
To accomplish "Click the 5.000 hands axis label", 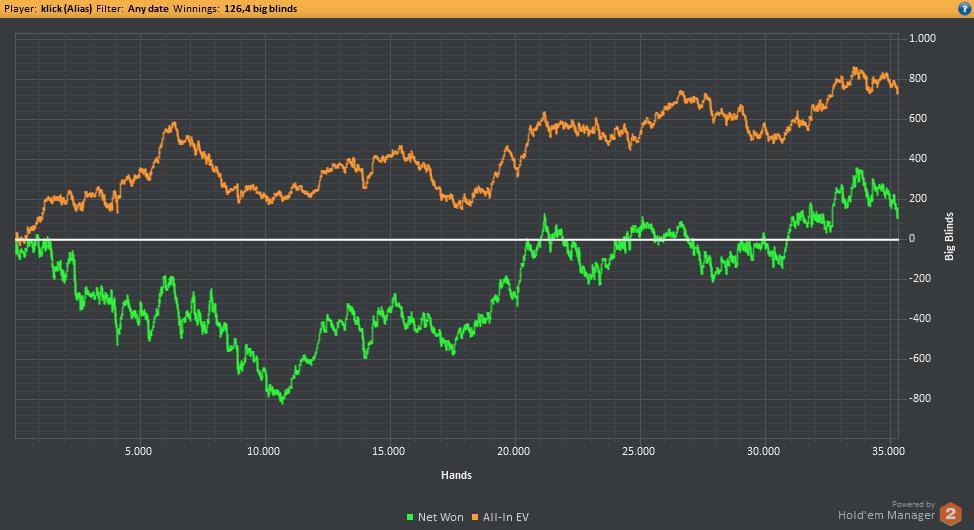I will coord(139,451).
